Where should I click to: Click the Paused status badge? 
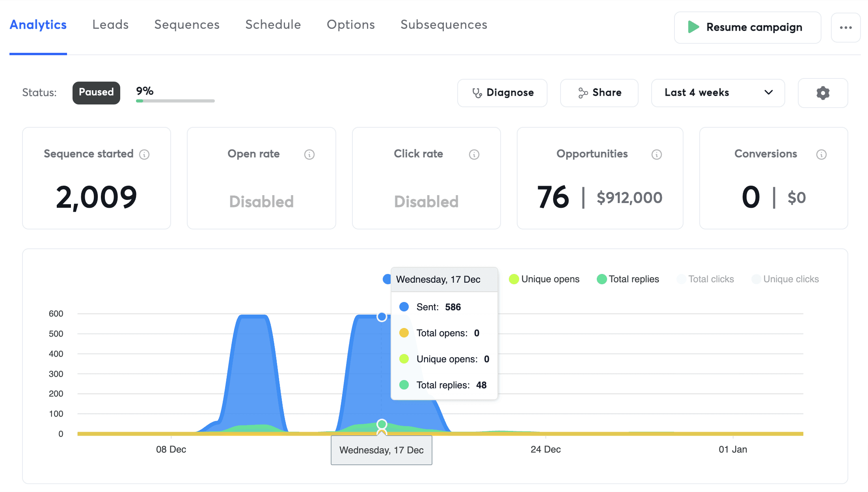(96, 93)
